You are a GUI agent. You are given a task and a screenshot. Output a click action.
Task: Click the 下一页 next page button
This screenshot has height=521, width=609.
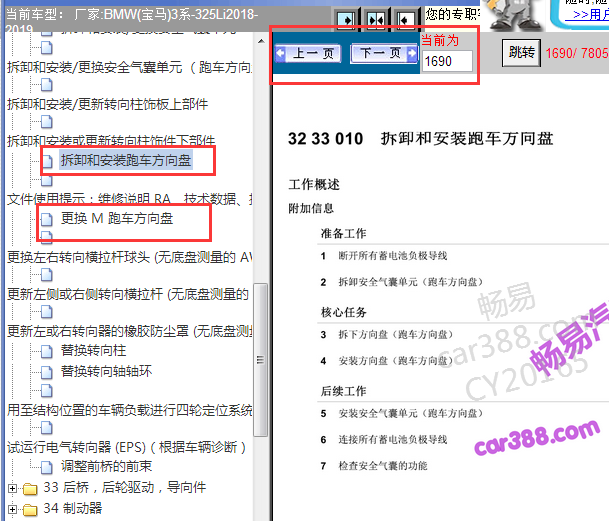384,53
